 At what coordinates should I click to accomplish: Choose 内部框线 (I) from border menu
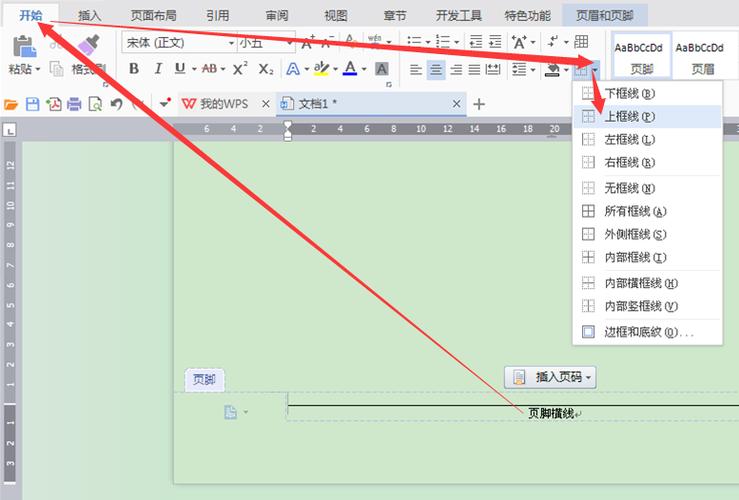[x=647, y=257]
